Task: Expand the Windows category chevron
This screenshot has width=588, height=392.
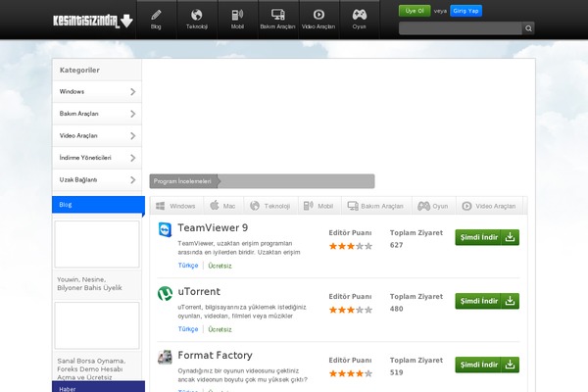Action: (132, 91)
